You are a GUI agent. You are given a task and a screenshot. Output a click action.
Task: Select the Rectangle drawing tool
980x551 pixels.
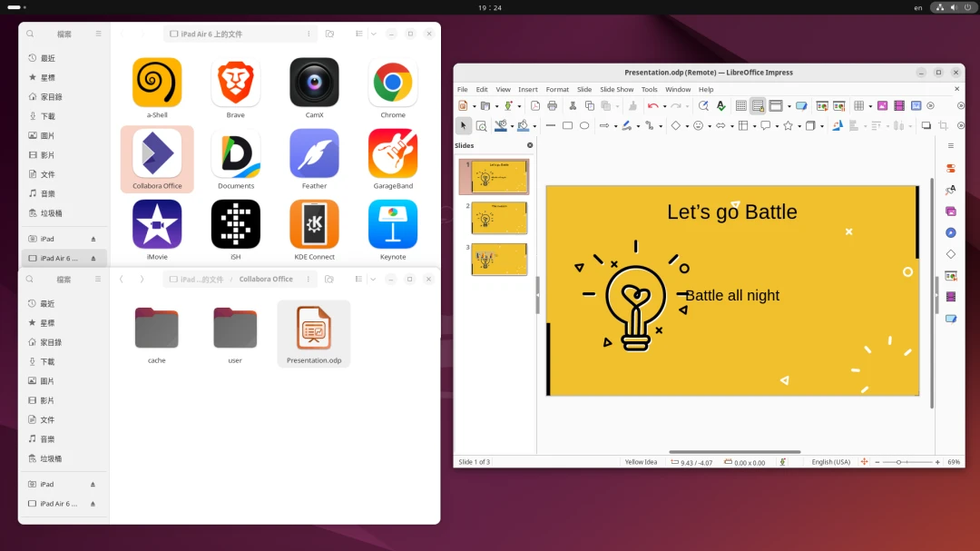pyautogui.click(x=567, y=126)
